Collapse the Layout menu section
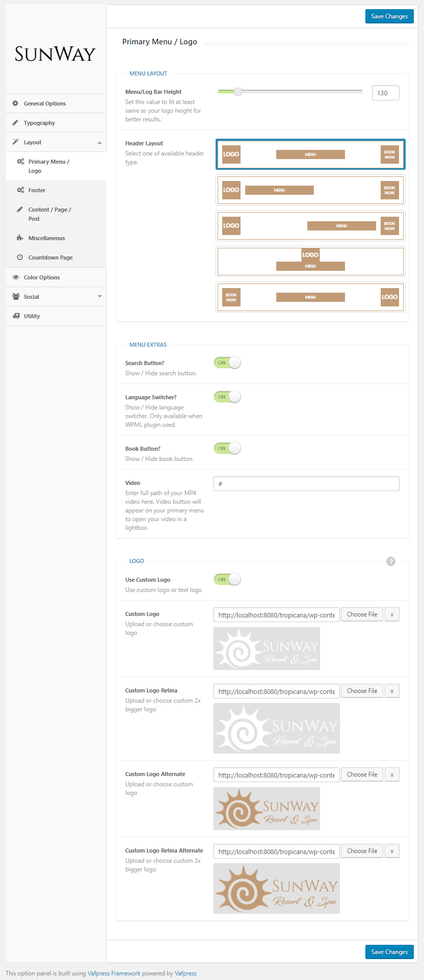424x980 pixels. pos(99,143)
